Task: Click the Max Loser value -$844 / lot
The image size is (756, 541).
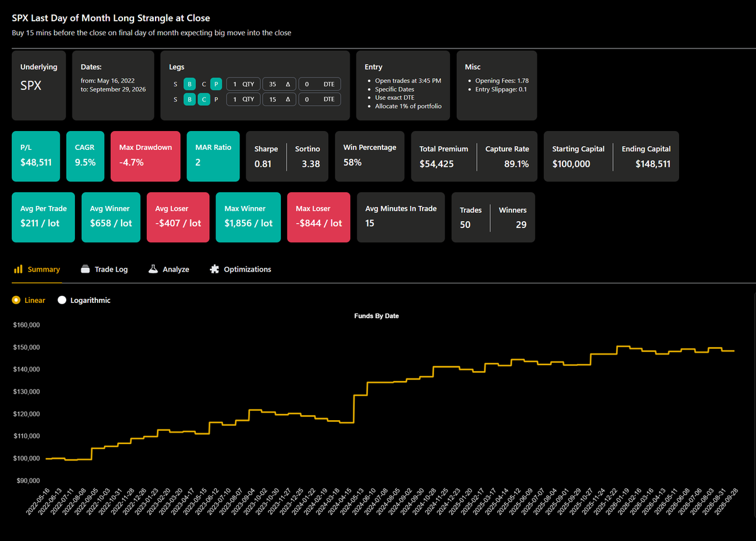Action: coord(319,223)
